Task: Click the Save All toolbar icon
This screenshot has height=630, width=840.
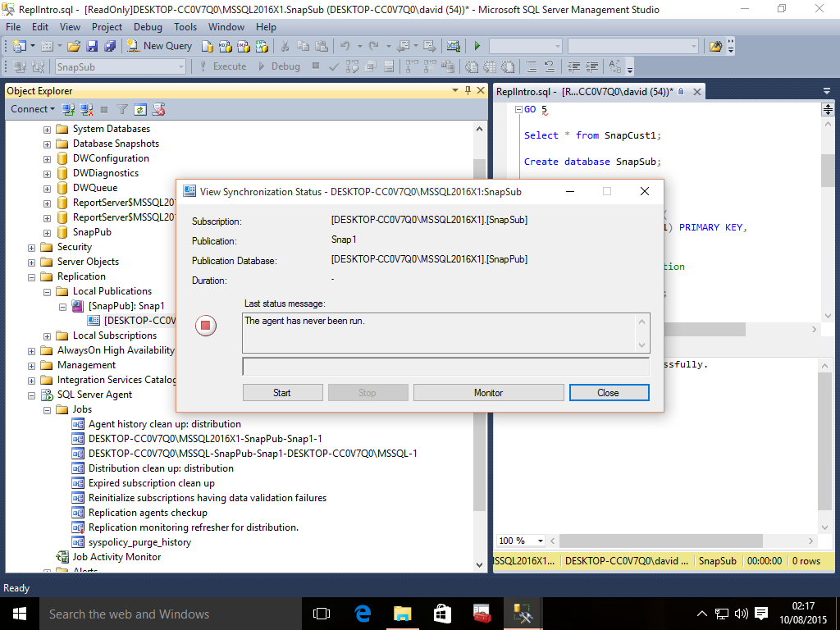Action: click(108, 46)
